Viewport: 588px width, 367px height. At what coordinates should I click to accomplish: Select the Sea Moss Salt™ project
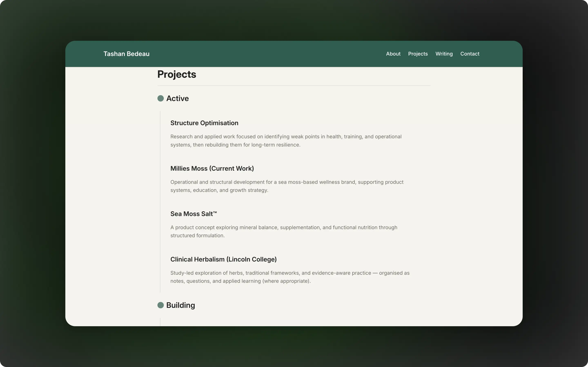click(x=193, y=214)
